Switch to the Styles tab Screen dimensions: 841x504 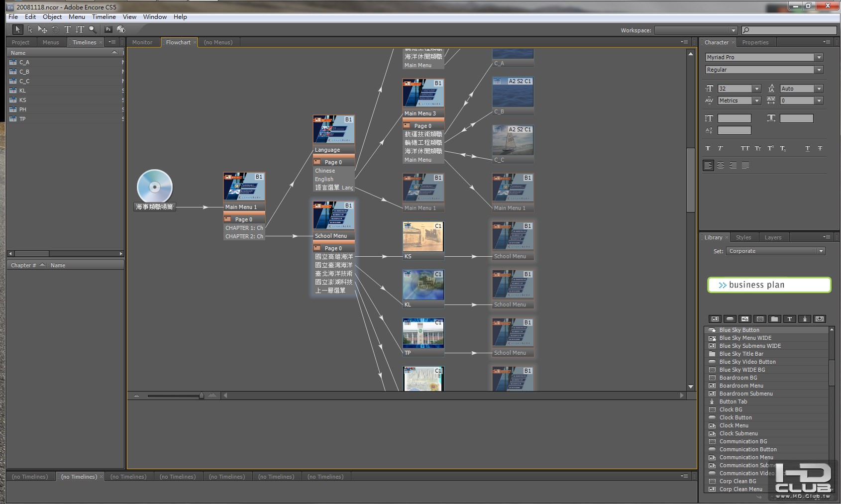[743, 237]
